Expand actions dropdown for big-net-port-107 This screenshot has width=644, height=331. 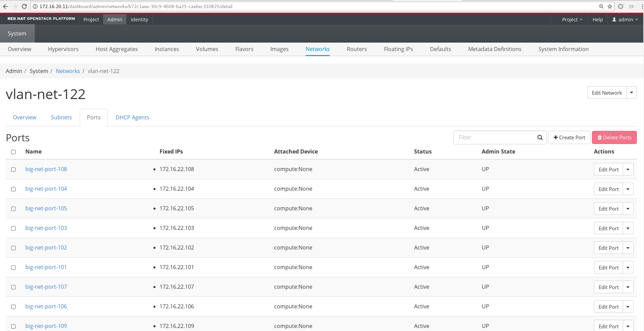tap(628, 287)
